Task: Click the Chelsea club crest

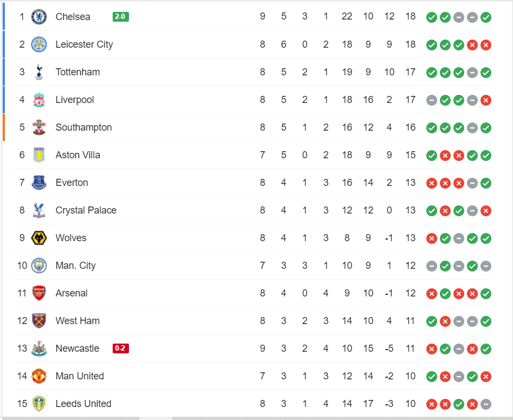Action: pos(39,17)
